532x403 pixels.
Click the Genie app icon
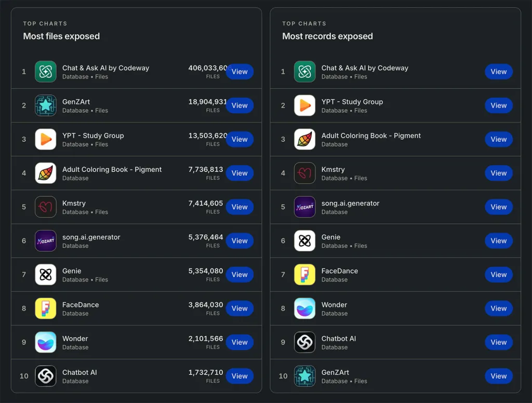(45, 274)
